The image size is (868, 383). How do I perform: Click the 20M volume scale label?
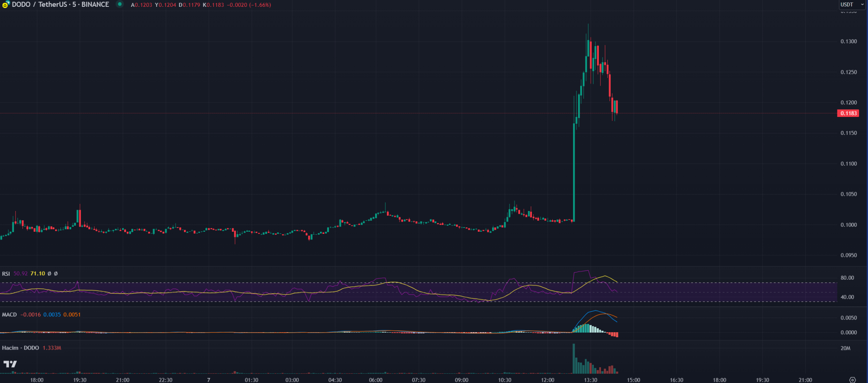[846, 348]
